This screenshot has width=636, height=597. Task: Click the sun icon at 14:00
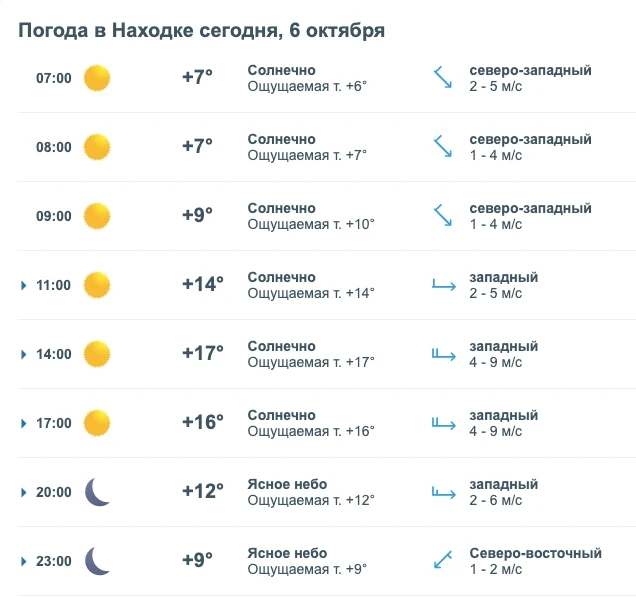click(97, 354)
